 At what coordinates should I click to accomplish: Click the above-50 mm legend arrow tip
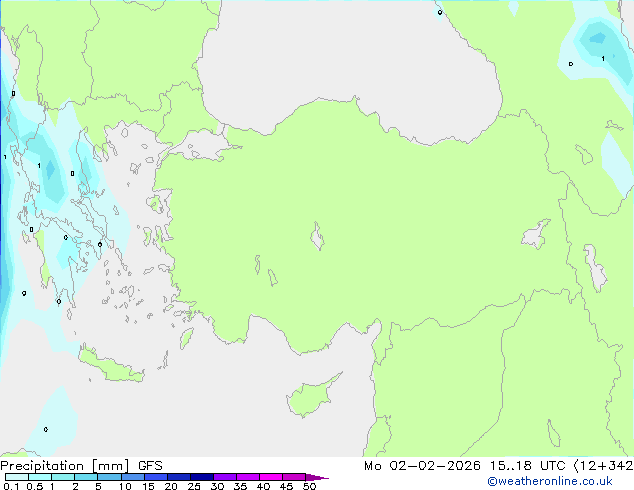click(x=317, y=477)
